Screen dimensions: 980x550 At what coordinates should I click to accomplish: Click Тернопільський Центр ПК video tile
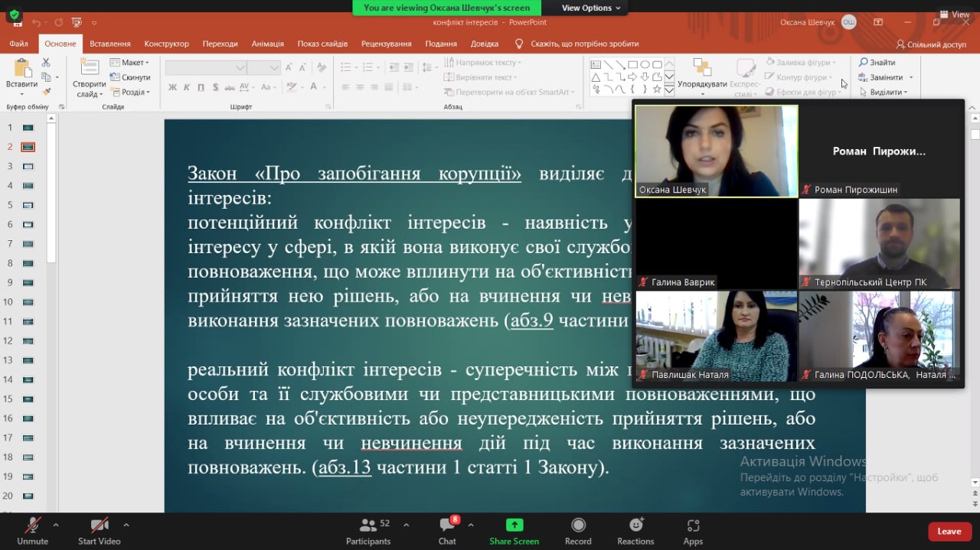[880, 244]
